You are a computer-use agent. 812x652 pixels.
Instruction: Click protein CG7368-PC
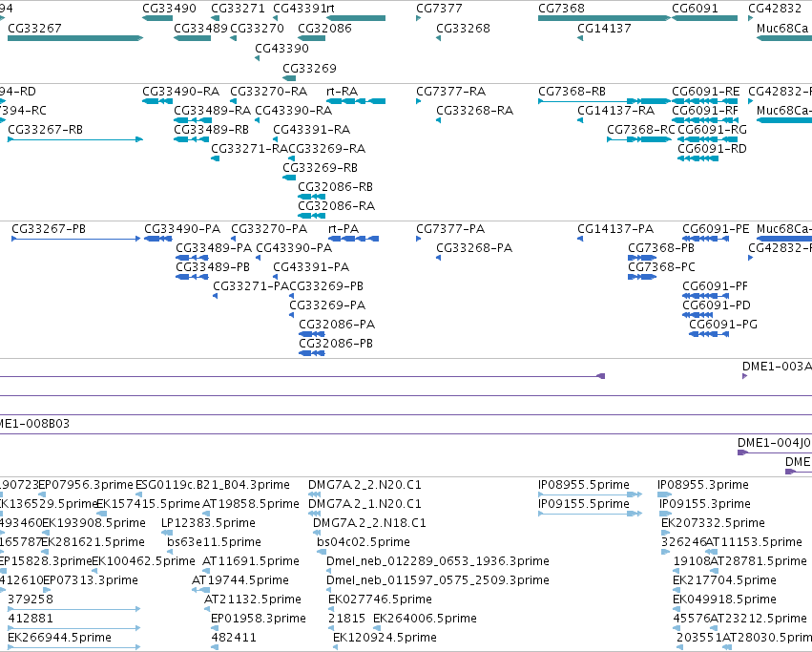[662, 267]
